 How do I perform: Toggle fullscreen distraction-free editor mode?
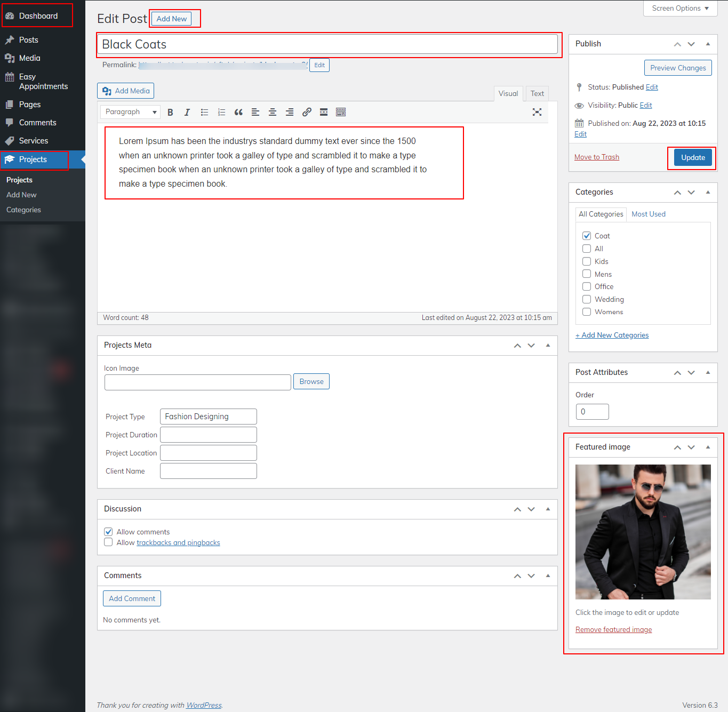[x=537, y=112]
